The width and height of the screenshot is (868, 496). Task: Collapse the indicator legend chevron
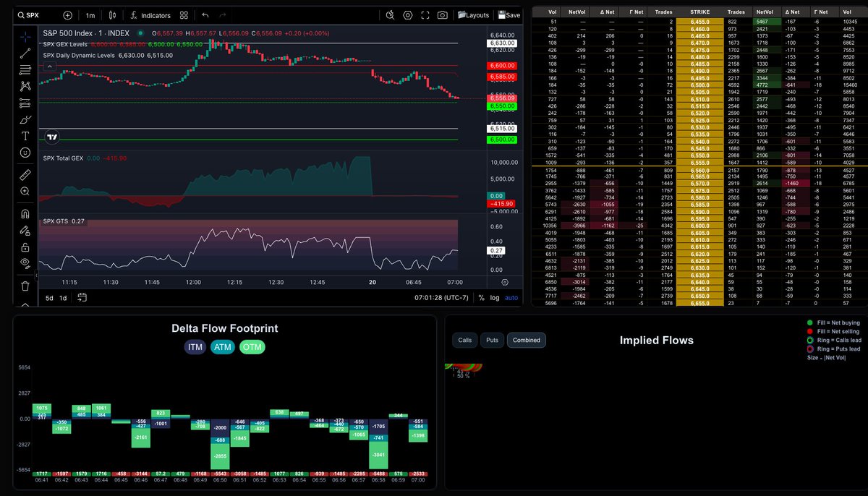coord(50,67)
